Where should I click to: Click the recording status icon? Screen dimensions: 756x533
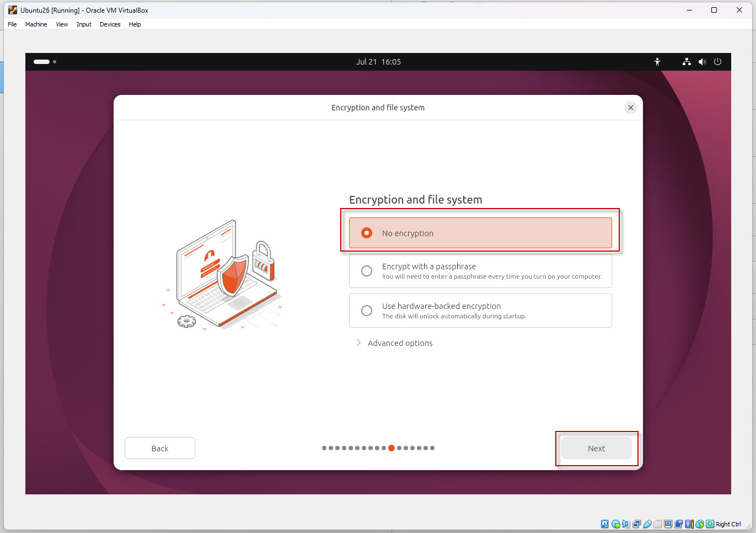click(x=678, y=524)
